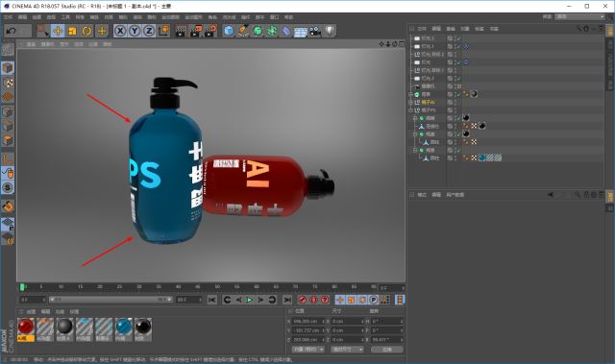Toggle the green enable check of first light
This screenshot has height=364, width=615.
point(458,38)
